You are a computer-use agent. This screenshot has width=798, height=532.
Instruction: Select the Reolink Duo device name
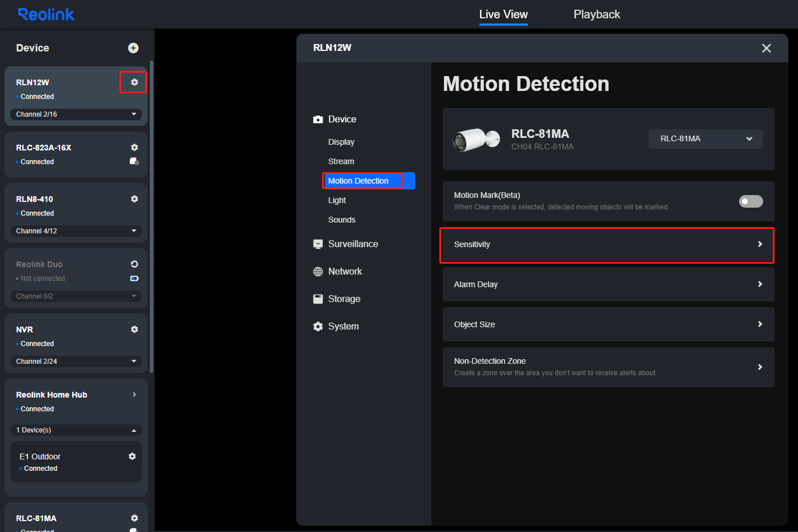point(39,264)
